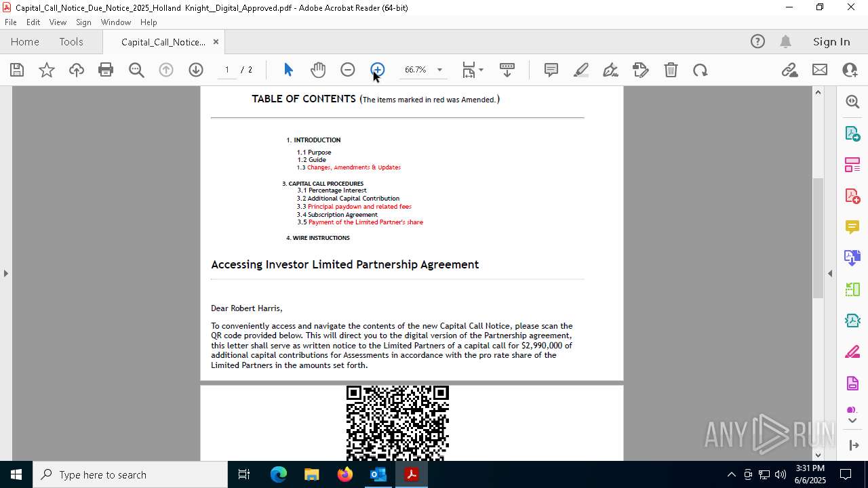Expand the page fit options arrow
Viewport: 868px width, 488px height.
point(481,70)
